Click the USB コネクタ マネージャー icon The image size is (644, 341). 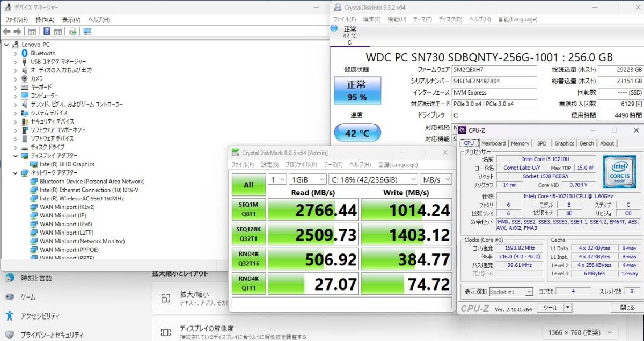coord(25,62)
